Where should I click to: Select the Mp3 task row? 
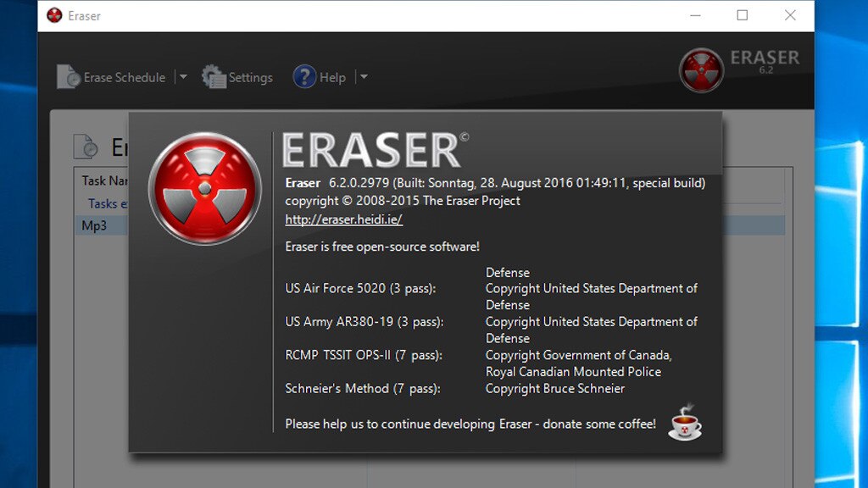click(95, 225)
